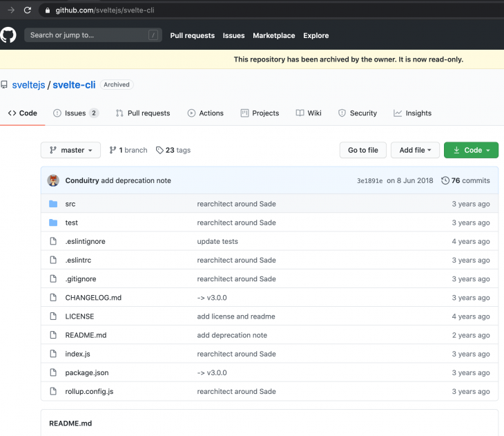The height and width of the screenshot is (436, 504).
Task: Click the browser address bar URL
Action: pos(105,10)
